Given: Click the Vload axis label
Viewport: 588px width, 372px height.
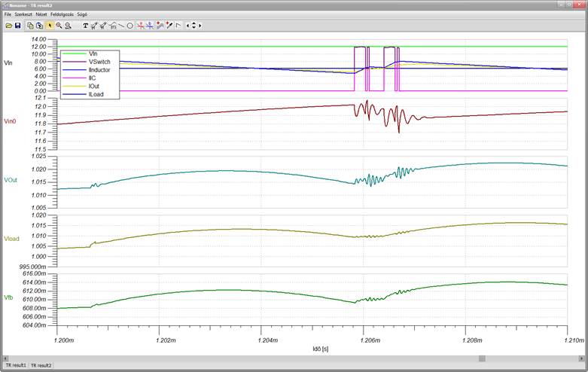Looking at the screenshot, I should pyautogui.click(x=11, y=239).
